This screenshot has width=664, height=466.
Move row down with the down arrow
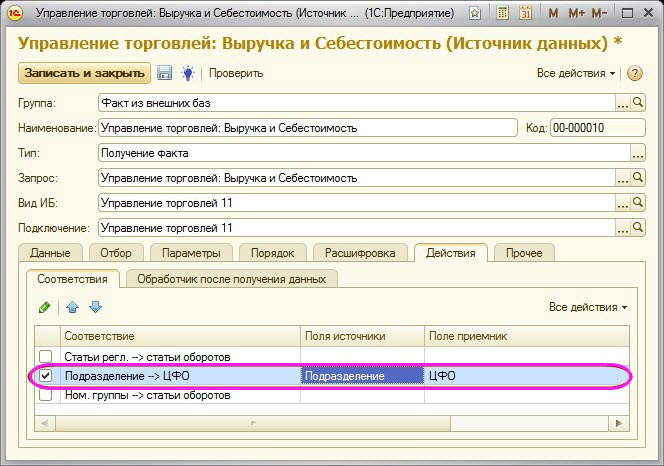click(x=95, y=307)
